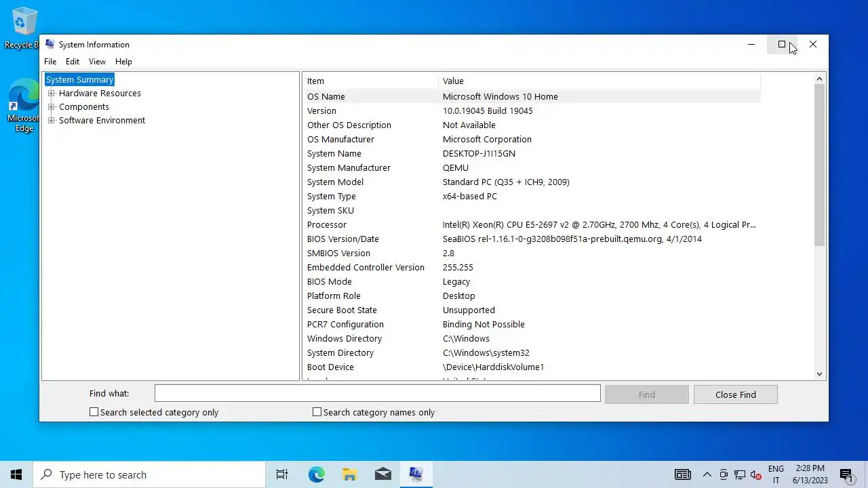Select Other OS Description row
This screenshot has width=868, height=488.
click(532, 125)
